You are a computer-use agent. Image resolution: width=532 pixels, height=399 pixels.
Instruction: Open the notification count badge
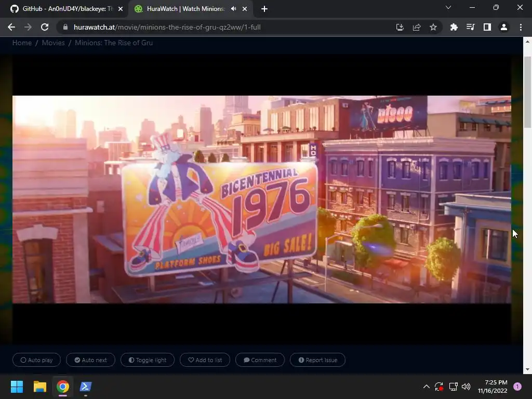517,387
